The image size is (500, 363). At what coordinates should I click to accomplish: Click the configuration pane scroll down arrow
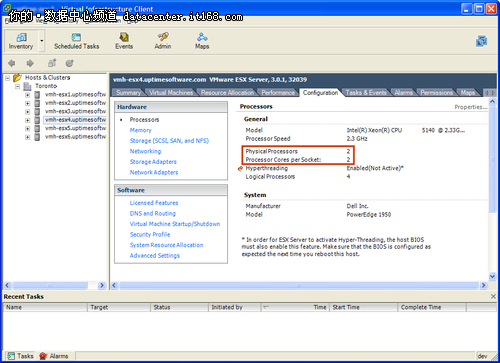click(492, 276)
